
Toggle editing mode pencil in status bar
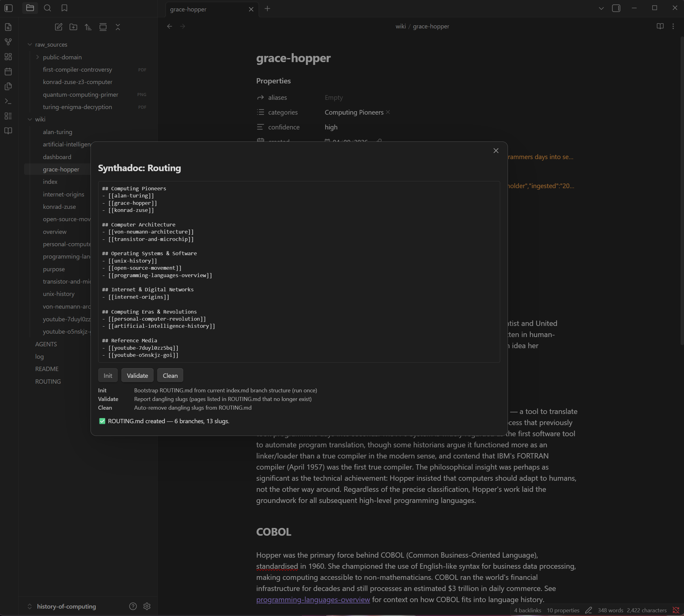pyautogui.click(x=589, y=610)
